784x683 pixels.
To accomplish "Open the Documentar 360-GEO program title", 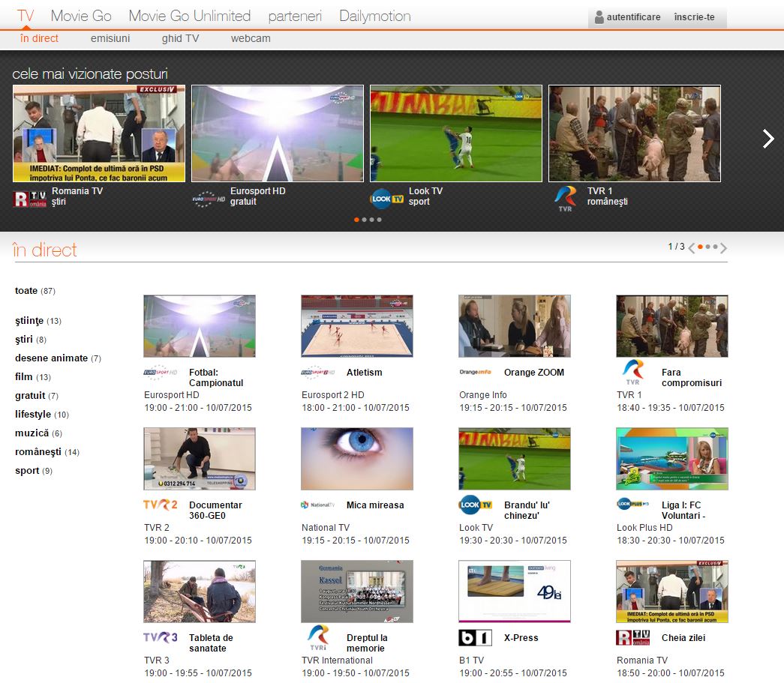I will pyautogui.click(x=215, y=510).
